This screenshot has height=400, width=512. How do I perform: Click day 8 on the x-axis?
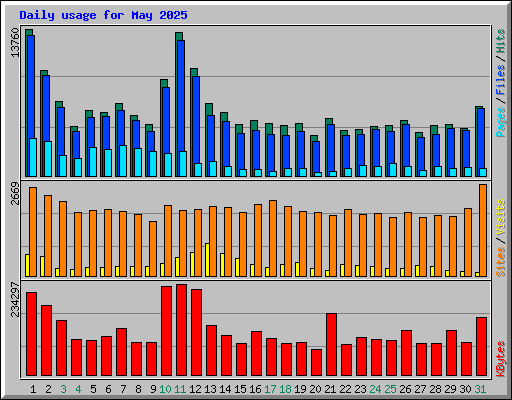point(138,389)
